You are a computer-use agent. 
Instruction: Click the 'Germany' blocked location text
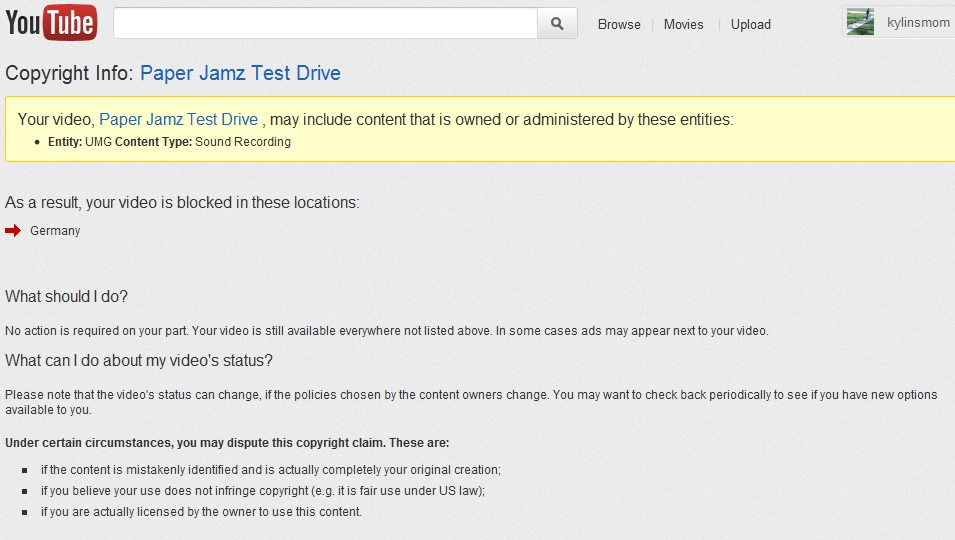point(55,231)
